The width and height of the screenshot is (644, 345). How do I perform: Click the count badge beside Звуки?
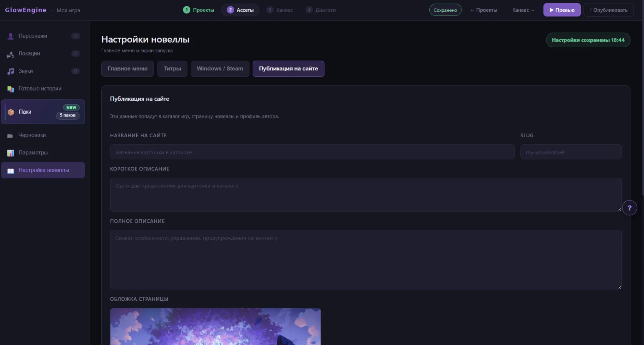point(75,71)
